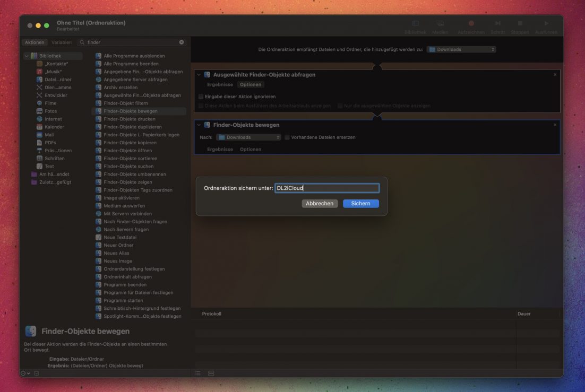Collapse the 'Ausgewählte Finder-Objekte abfragen' action

coord(199,75)
